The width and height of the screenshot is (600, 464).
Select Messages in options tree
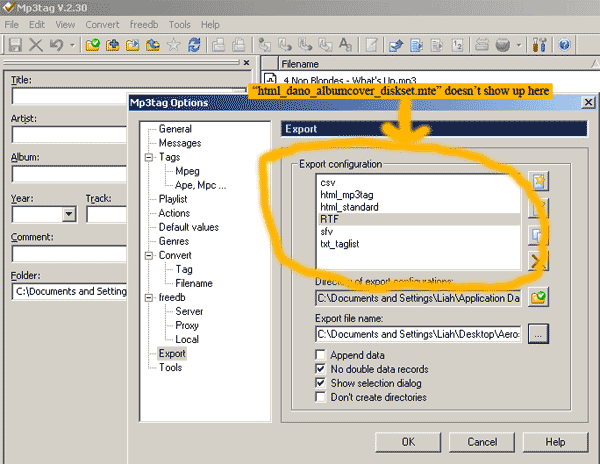coord(180,143)
